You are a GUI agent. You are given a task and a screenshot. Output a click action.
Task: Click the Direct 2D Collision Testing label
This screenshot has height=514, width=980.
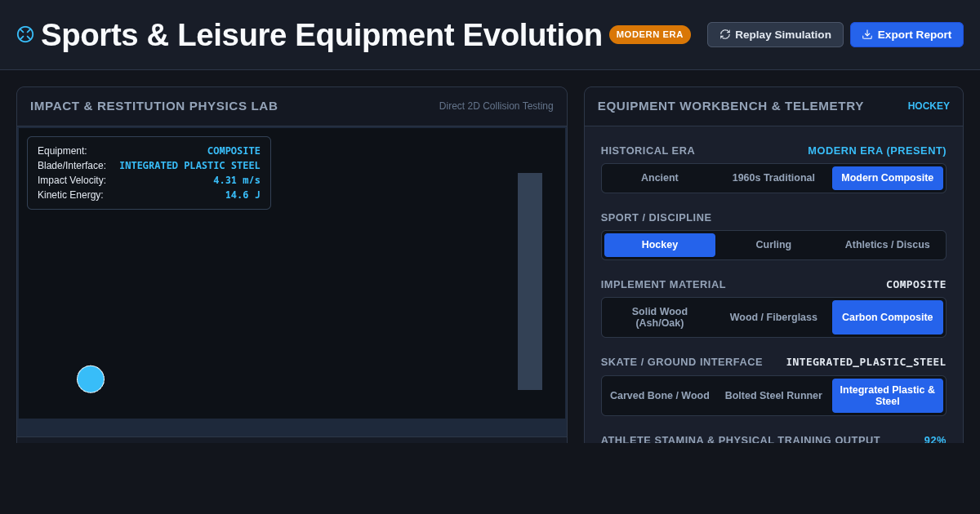[497, 106]
